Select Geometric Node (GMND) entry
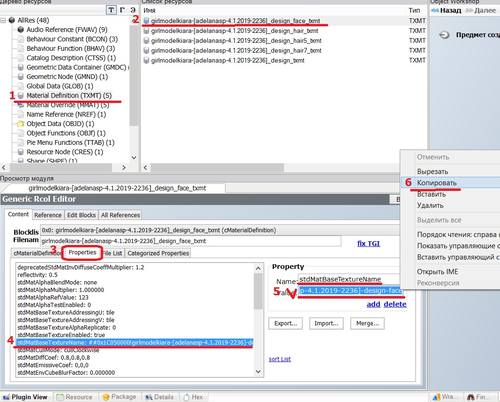The image size is (500, 402). click(x=67, y=76)
